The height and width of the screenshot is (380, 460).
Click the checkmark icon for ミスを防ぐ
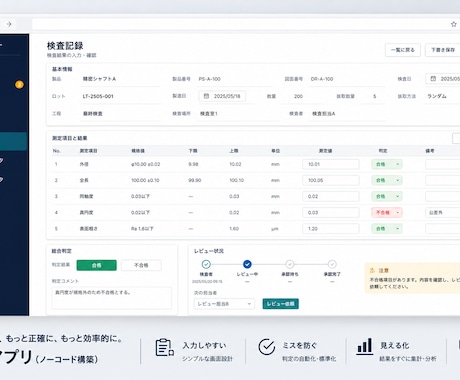(x=267, y=347)
